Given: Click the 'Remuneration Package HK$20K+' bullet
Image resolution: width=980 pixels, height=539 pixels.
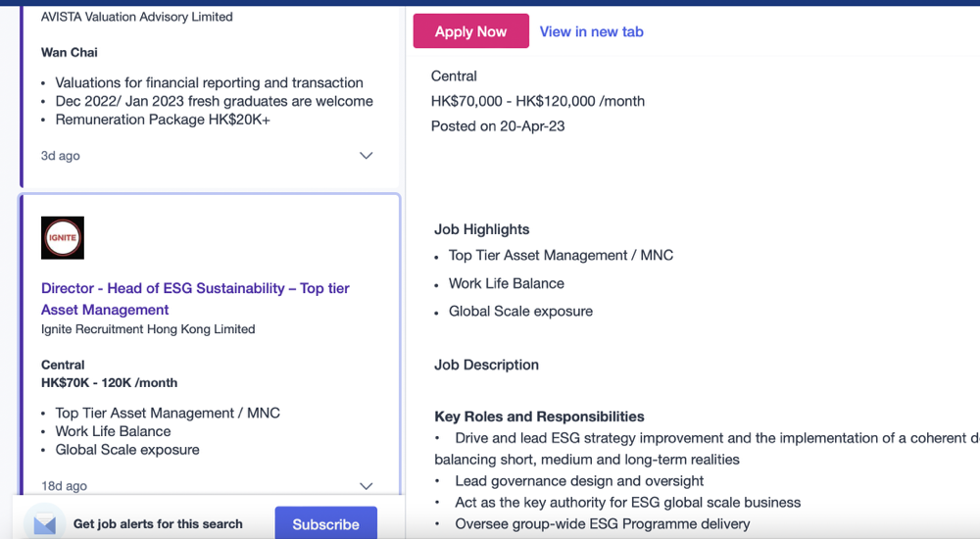Looking at the screenshot, I should point(163,120).
